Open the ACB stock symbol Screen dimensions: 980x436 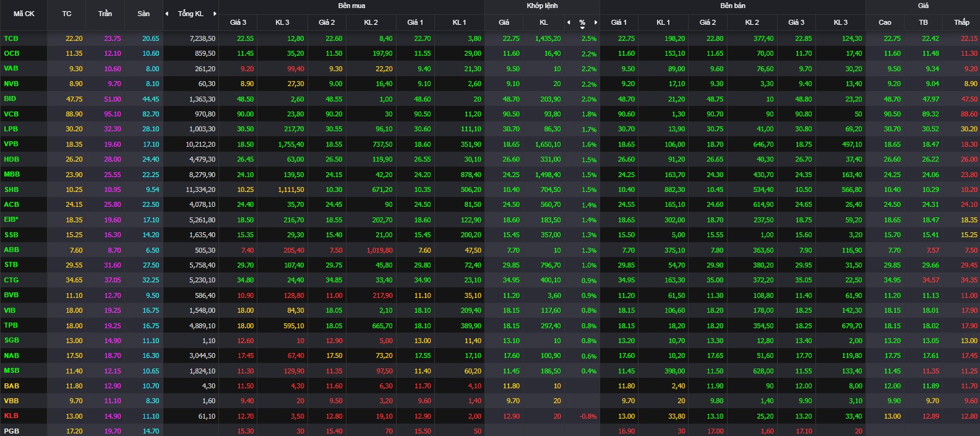point(11,204)
